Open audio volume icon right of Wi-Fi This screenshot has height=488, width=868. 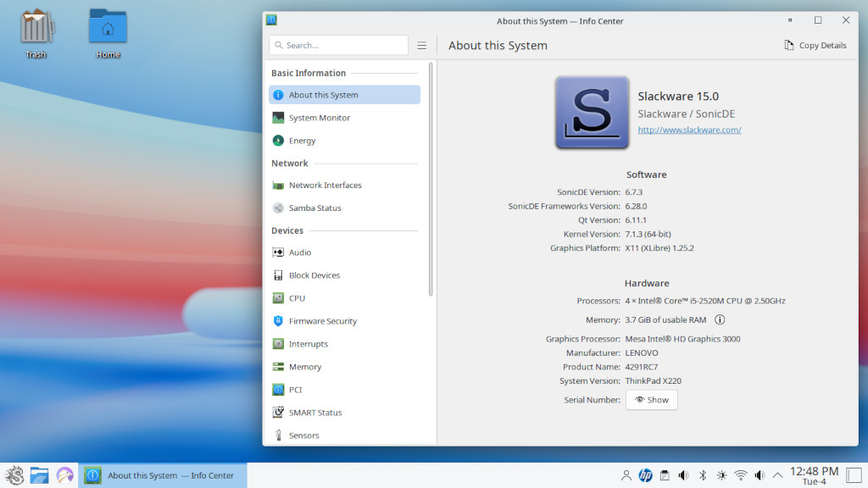760,475
